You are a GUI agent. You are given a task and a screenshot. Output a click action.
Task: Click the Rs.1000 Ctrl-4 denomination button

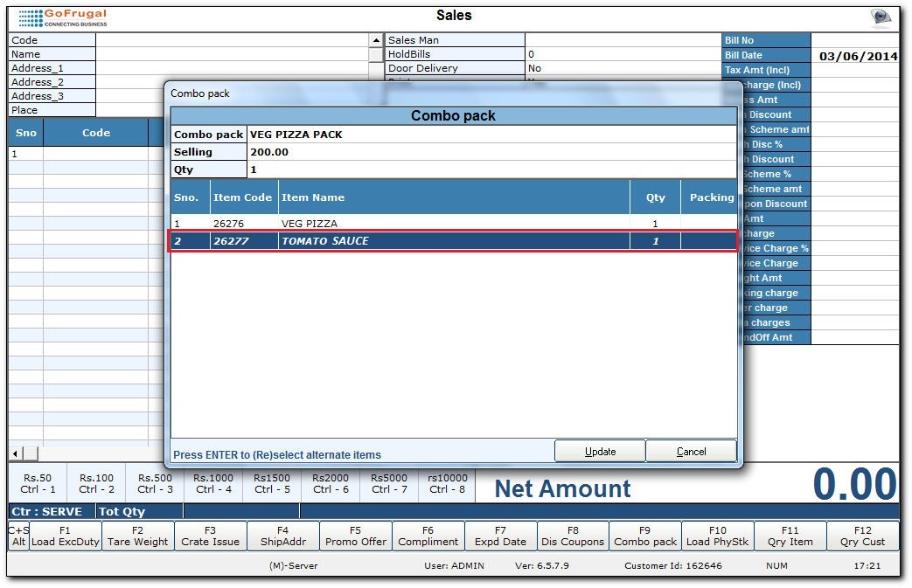tap(213, 483)
